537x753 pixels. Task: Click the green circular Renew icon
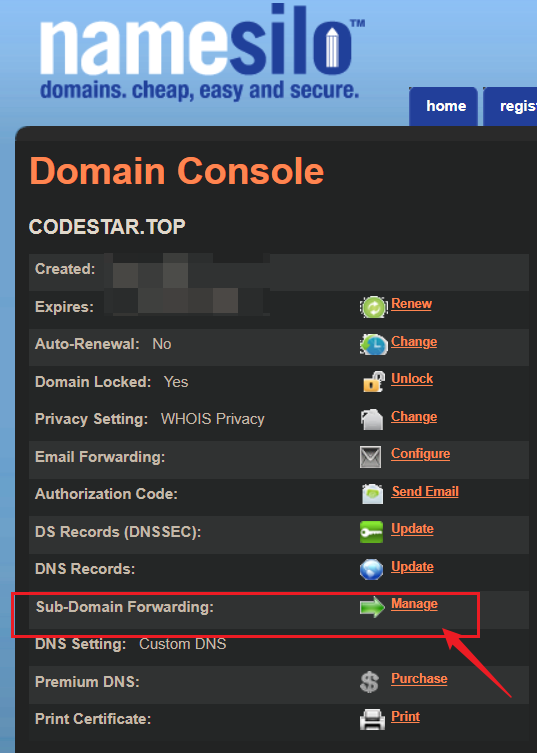pyautogui.click(x=373, y=307)
